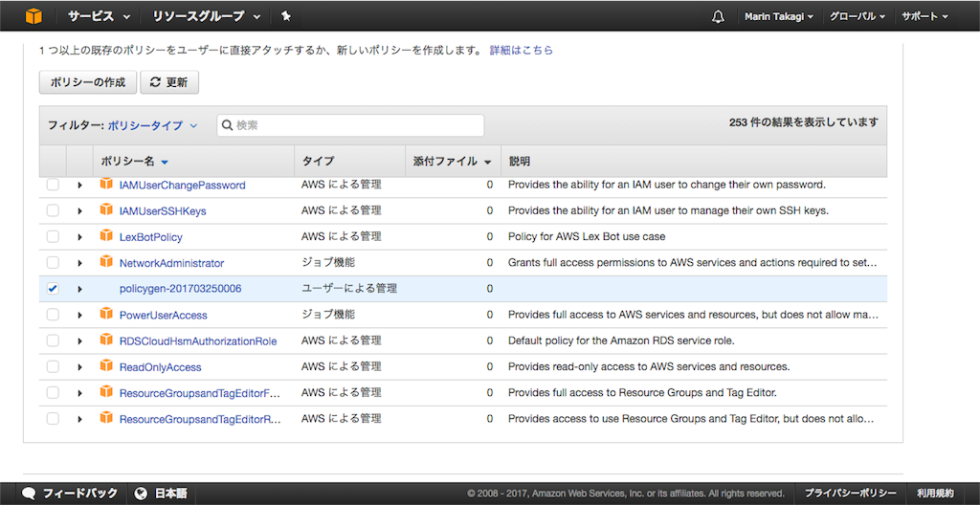Viewport: 980px width, 505px height.
Task: Open the リソースグループ menu
Action: [207, 16]
